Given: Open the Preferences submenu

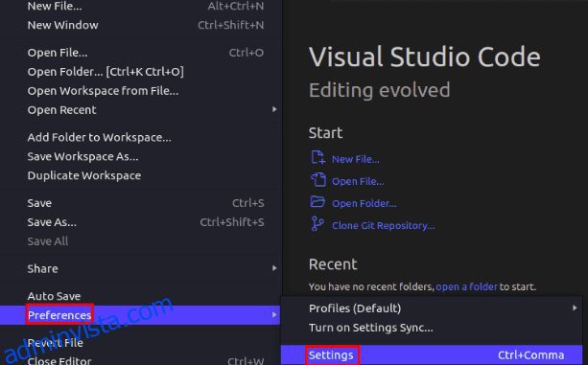Looking at the screenshot, I should pos(140,315).
